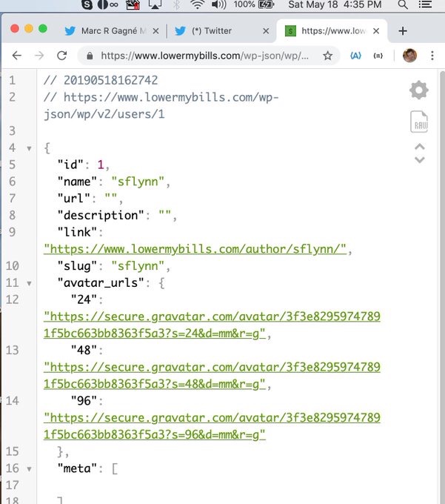Image resolution: width=445 pixels, height=504 pixels.
Task: Click the Wi-Fi menu bar icon
Action: click(198, 4)
